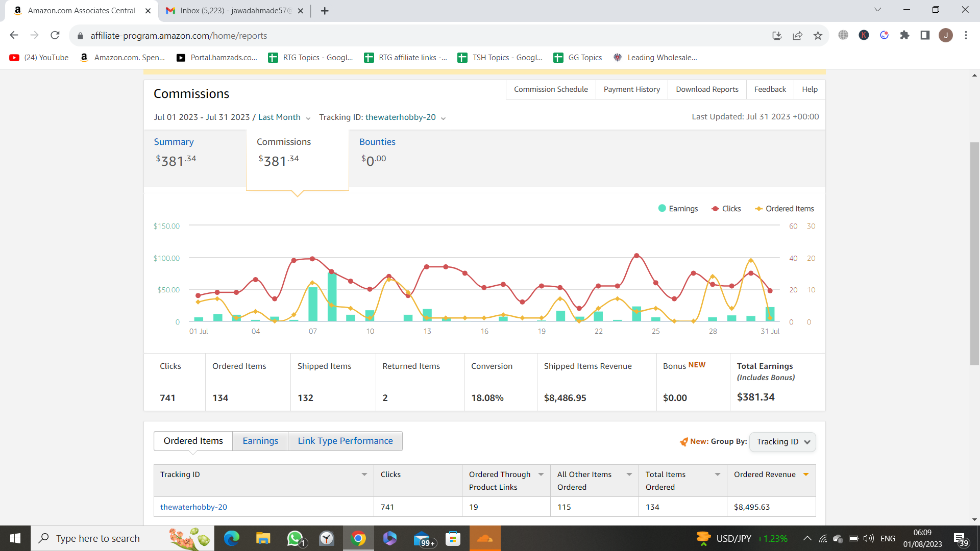Open Microsoft Store from taskbar

tap(453, 538)
